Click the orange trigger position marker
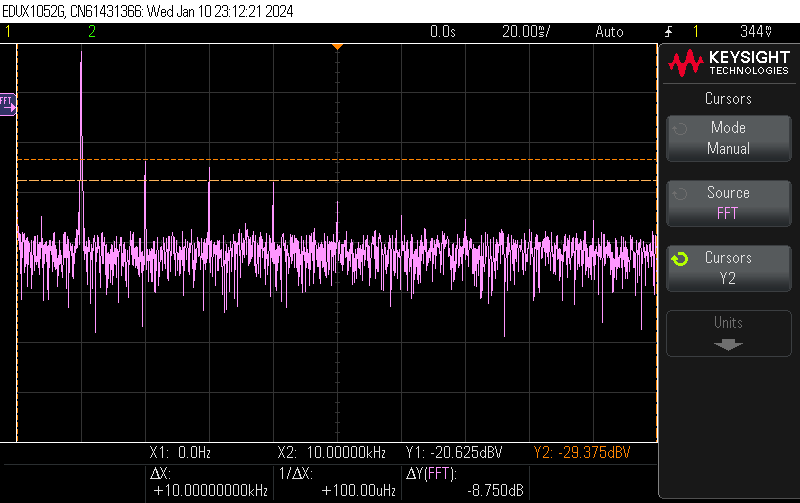Viewport: 800px width, 503px height. tap(337, 47)
